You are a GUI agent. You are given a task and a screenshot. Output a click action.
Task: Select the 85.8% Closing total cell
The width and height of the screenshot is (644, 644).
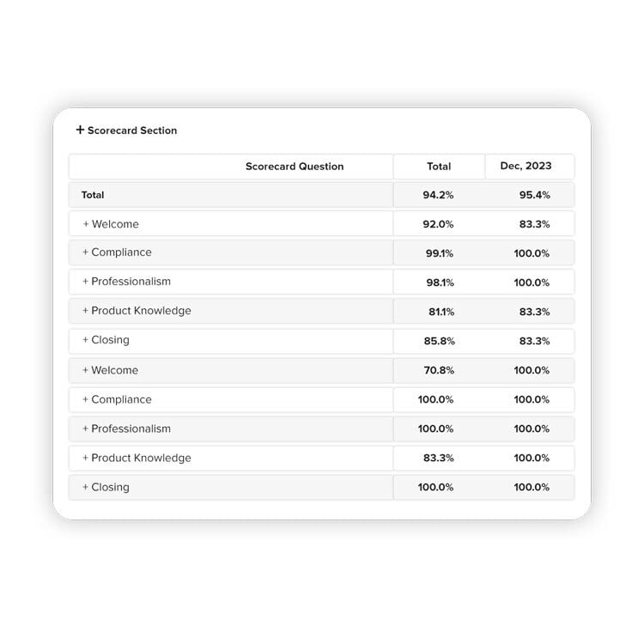(x=438, y=341)
